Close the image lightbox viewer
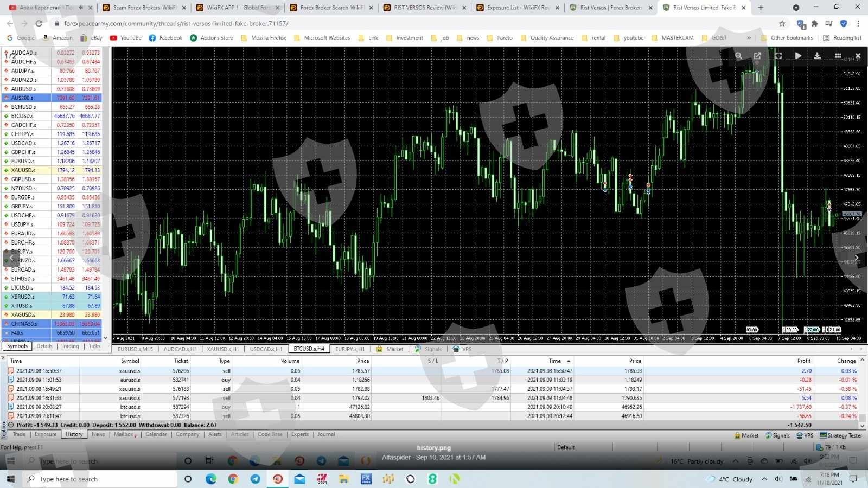Image resolution: width=868 pixels, height=488 pixels. (x=858, y=56)
